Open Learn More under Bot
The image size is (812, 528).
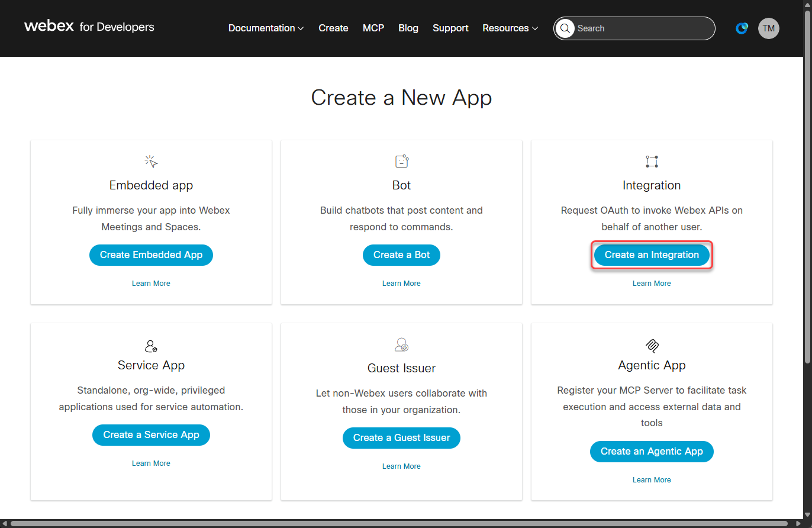[x=401, y=284]
